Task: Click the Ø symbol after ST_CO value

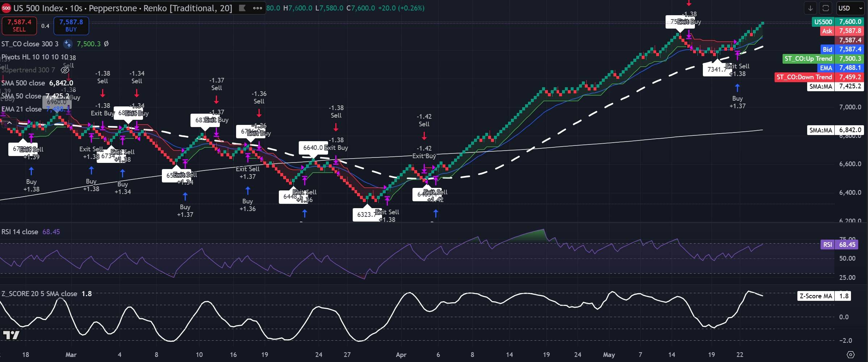Action: (x=106, y=44)
